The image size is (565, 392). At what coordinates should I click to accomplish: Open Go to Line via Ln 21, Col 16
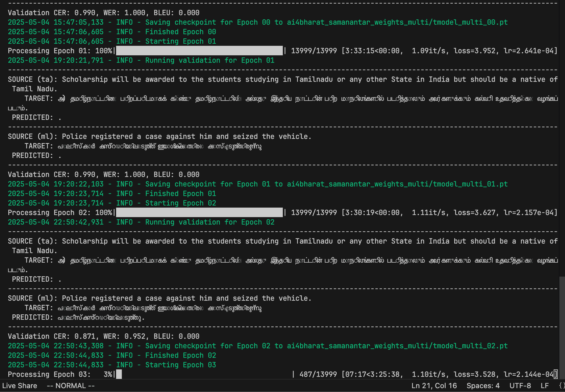(434, 386)
